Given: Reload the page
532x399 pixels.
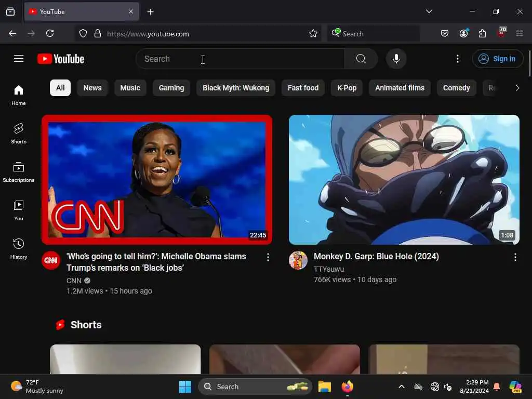Looking at the screenshot, I should pos(50,33).
